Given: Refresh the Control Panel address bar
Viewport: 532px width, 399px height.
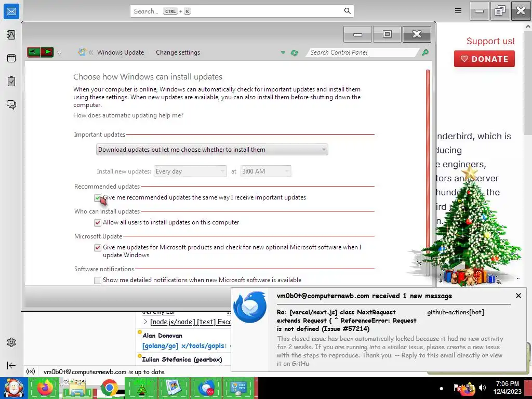Looking at the screenshot, I should point(294,52).
